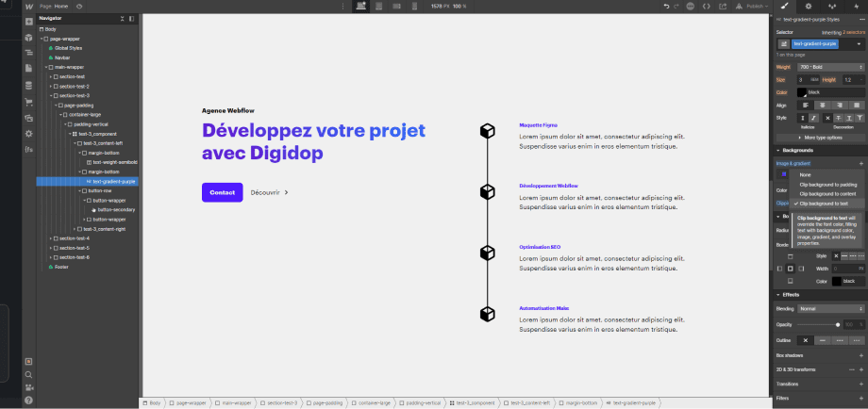Screen dimensions: 868x409
Task: Expand More type options
Action: click(x=821, y=137)
